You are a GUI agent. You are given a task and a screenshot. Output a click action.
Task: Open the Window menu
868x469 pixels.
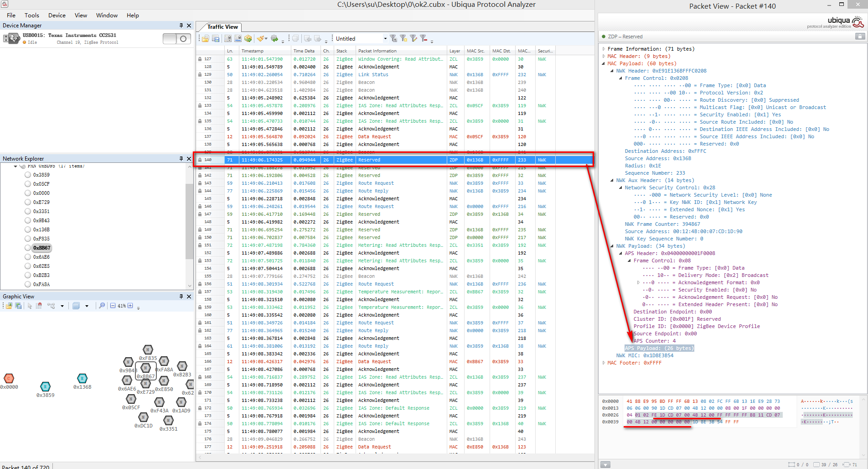[107, 15]
